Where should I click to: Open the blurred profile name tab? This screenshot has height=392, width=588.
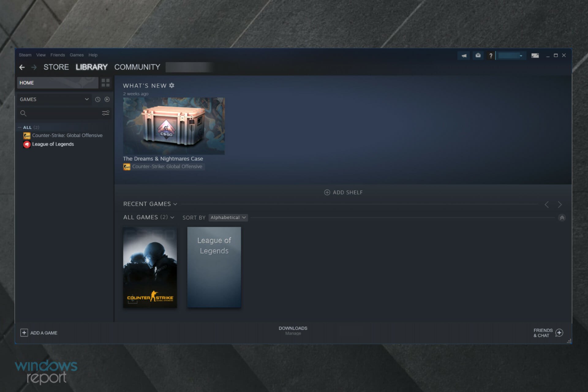pos(189,67)
